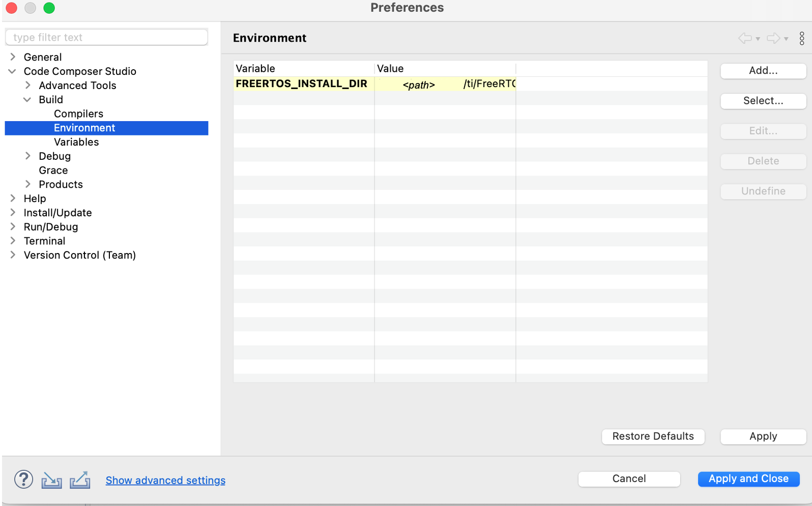Click Apply and Close

pyautogui.click(x=748, y=479)
